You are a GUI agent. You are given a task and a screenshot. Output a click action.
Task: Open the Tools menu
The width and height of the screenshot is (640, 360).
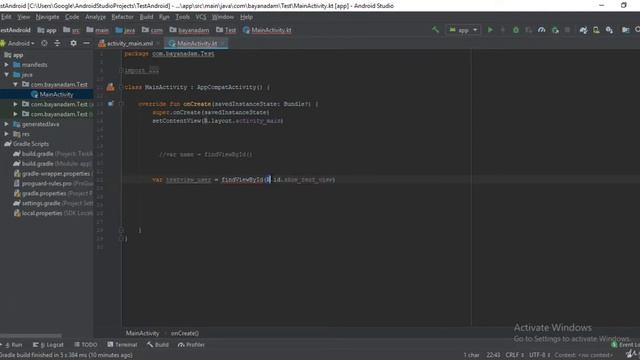182,17
